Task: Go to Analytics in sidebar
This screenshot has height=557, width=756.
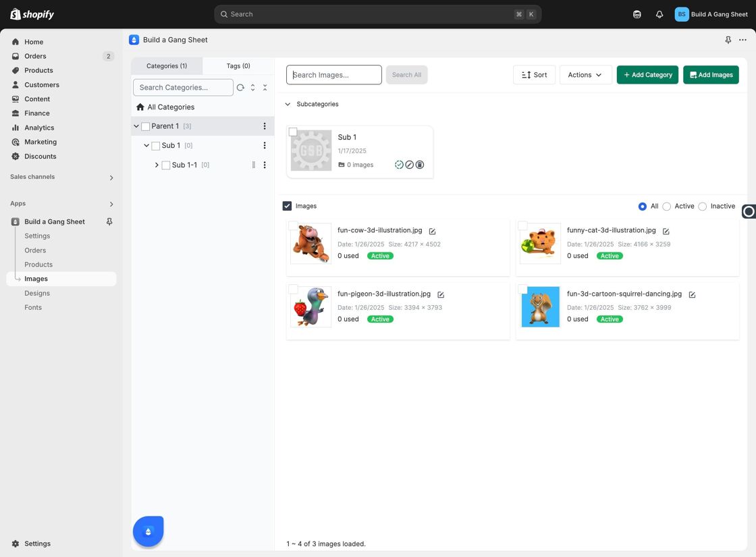Action: pyautogui.click(x=39, y=128)
